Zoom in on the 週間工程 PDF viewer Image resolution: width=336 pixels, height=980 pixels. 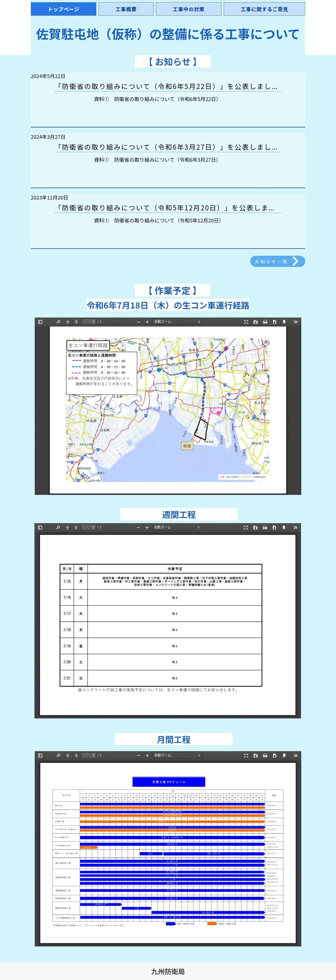[x=147, y=527]
